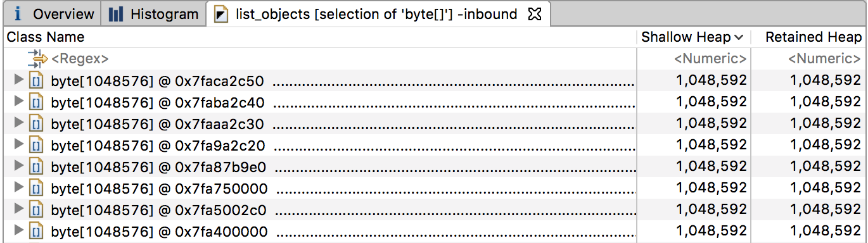Click array icon of byte[] @ 0x7fa400000

pos(37,231)
